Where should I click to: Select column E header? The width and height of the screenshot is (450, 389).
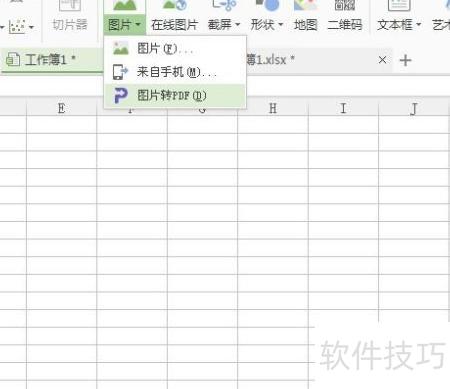click(x=61, y=108)
